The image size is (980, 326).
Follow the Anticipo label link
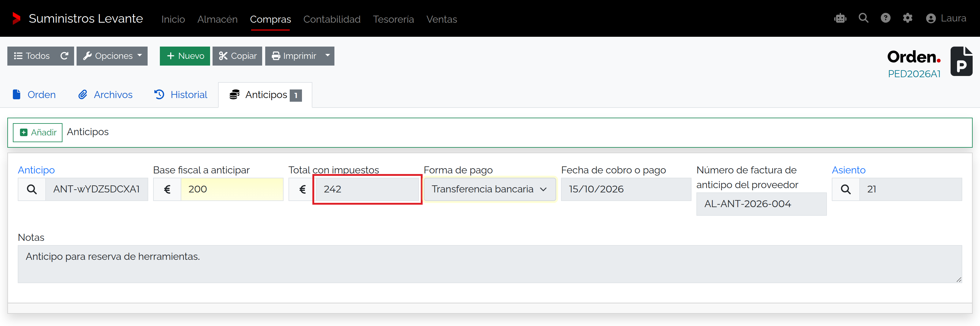[36, 170]
